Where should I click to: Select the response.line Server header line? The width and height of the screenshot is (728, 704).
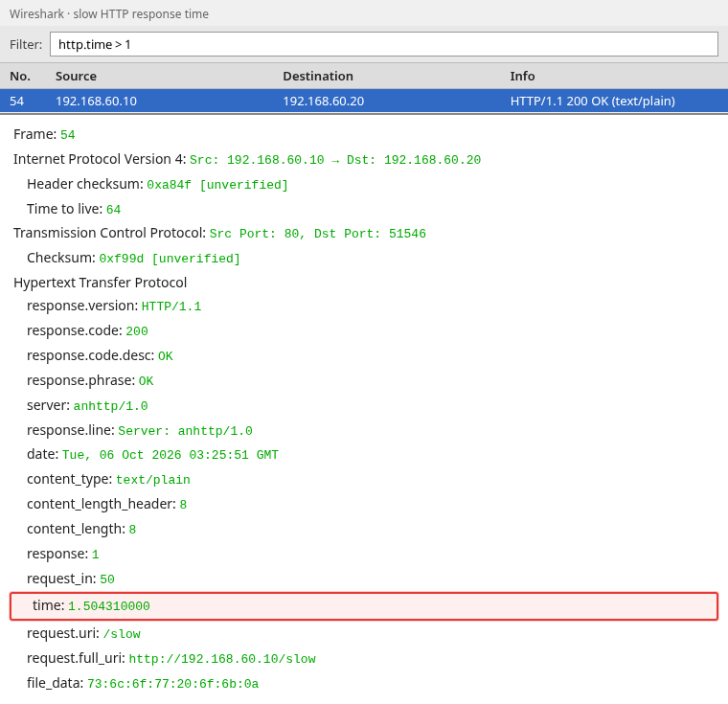(140, 430)
